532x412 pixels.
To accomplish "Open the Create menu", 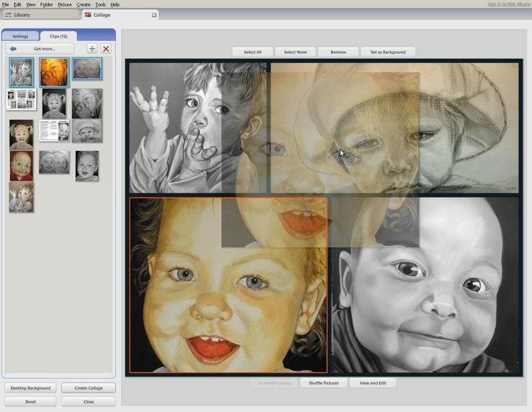I will [x=83, y=5].
